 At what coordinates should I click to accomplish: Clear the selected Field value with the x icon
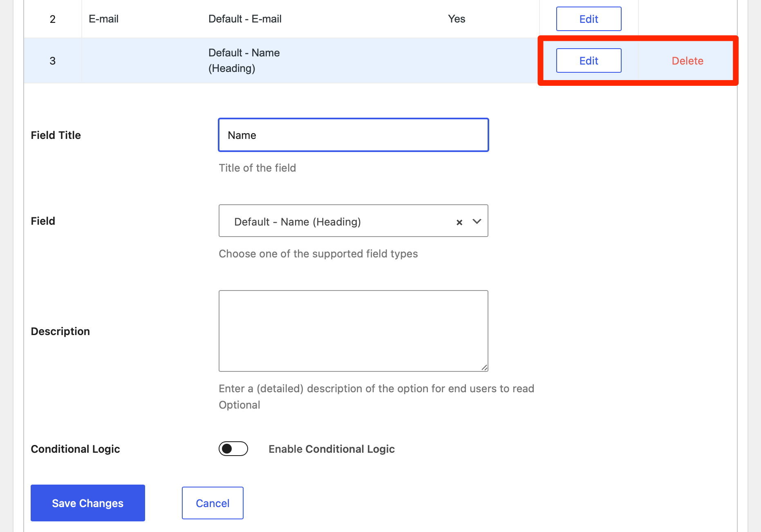click(x=459, y=222)
